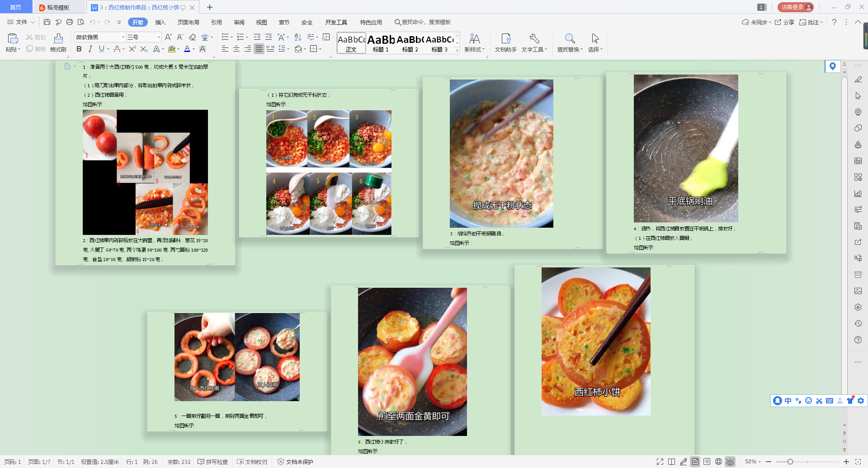
Task: Click the Undo arrow icon
Action: tap(92, 22)
